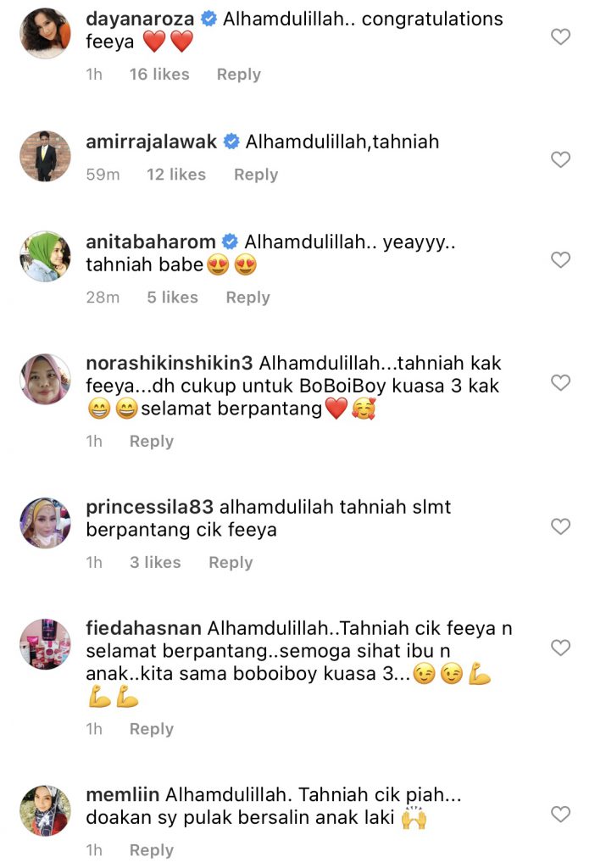Image resolution: width=606 pixels, height=868 pixels.
Task: Like dayanaroza's comment with the heart icon
Action: coord(560,37)
